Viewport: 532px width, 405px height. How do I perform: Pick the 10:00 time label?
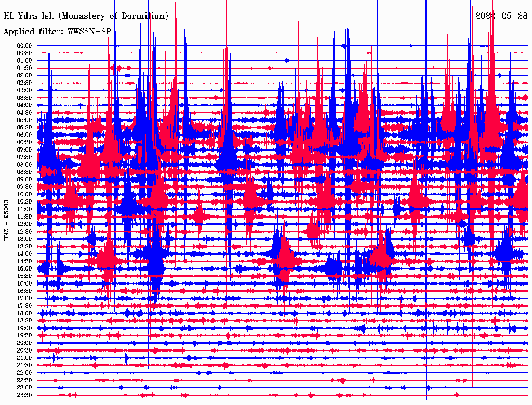[x=24, y=194]
